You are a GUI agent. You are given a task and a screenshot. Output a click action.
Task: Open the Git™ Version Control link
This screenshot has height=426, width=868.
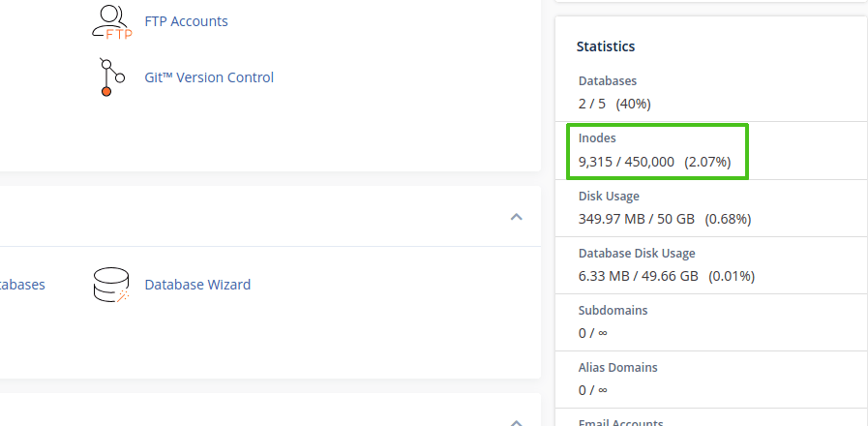[x=209, y=77]
